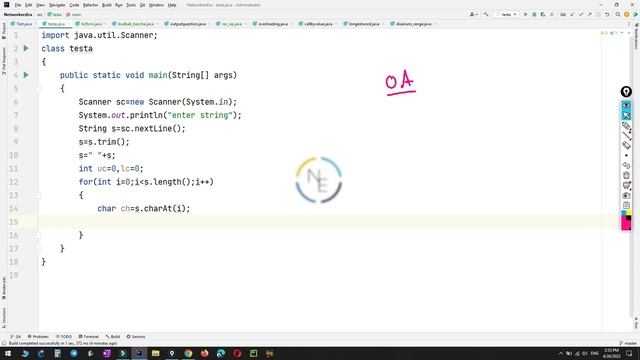640x360 pixels.
Task: Click the Git commit checkmark icon
Action: [581, 14]
